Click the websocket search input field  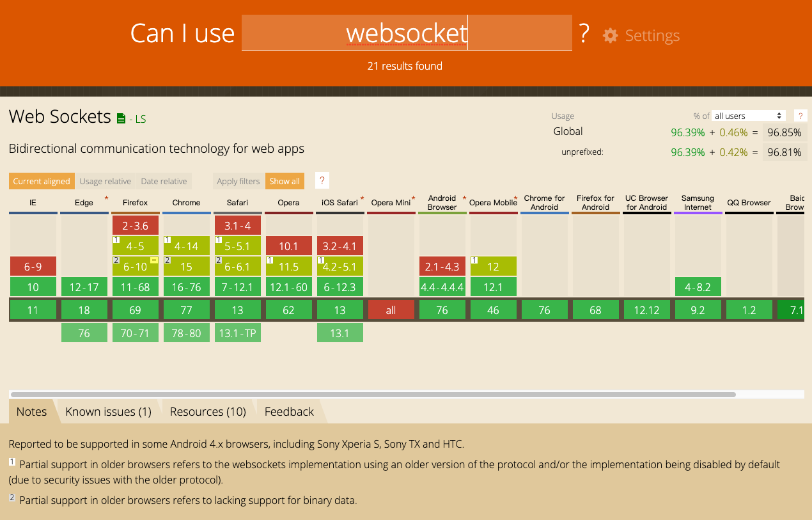(x=406, y=33)
